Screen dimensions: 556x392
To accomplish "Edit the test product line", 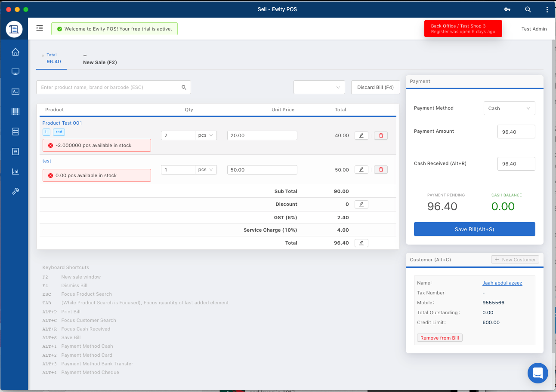I will click(361, 170).
